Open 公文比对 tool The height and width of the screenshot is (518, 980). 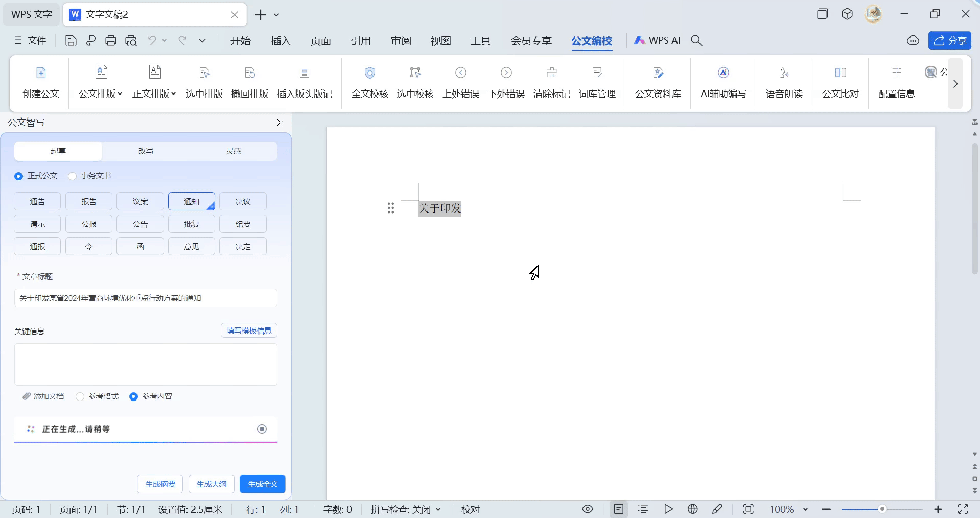click(841, 83)
